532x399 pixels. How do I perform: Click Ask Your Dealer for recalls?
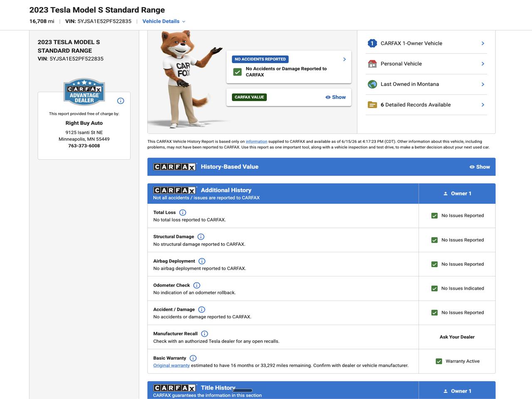(x=457, y=337)
